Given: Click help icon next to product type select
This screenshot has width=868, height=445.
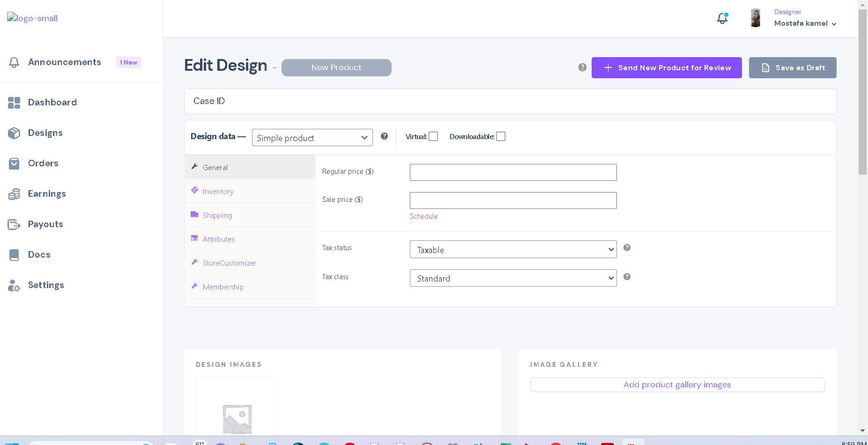Looking at the screenshot, I should 384,136.
